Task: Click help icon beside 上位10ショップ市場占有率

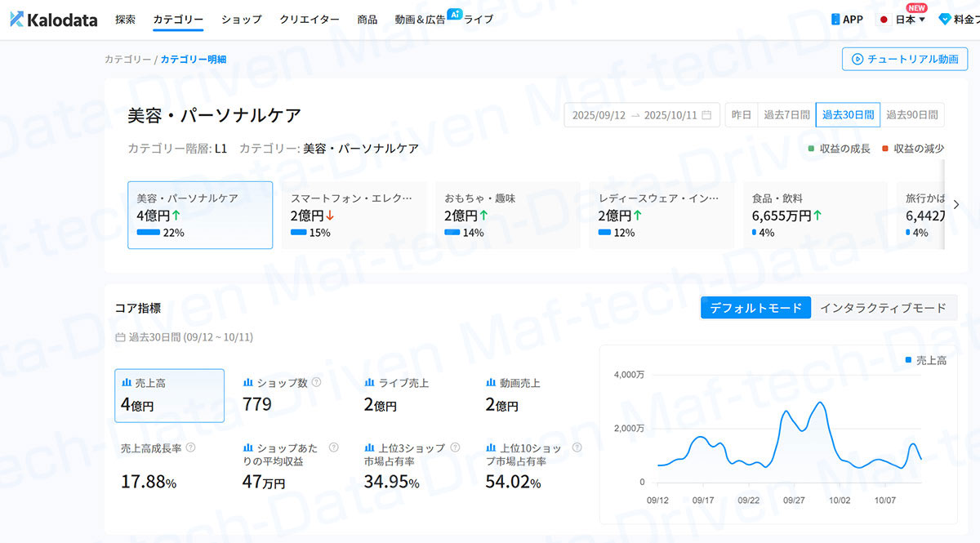Action: click(577, 447)
